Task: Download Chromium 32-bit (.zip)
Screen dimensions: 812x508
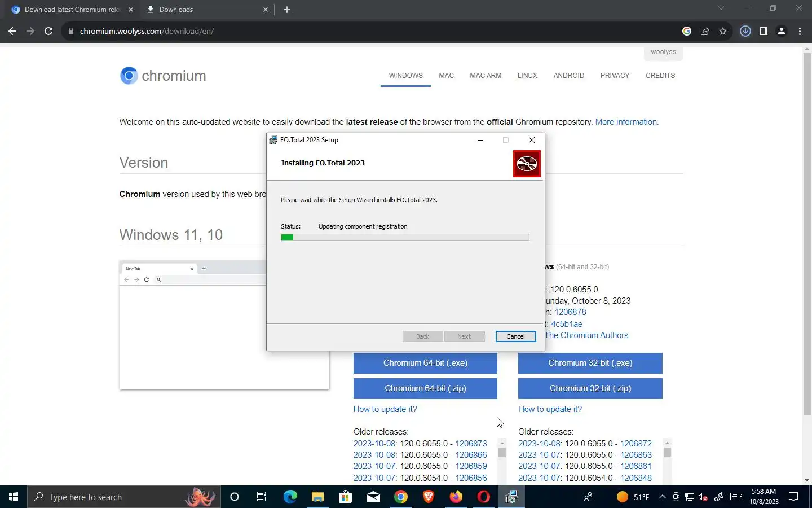Action: click(x=590, y=388)
